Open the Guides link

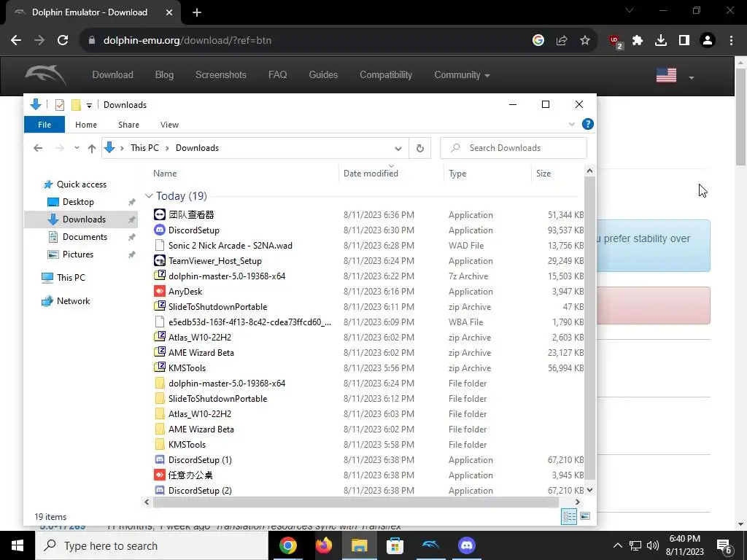click(323, 75)
